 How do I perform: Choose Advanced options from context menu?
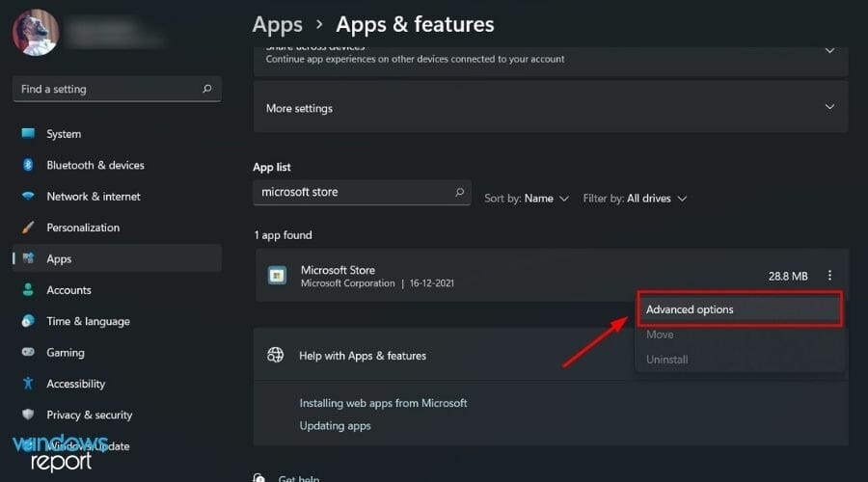[740, 309]
